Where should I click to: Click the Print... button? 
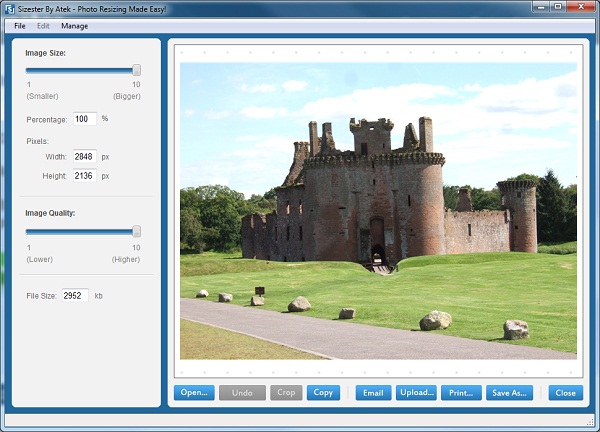[461, 393]
